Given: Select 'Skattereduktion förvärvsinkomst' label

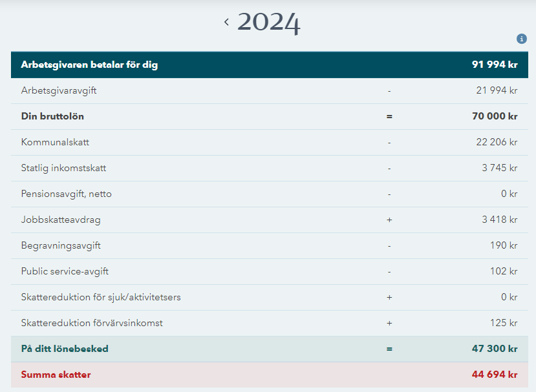Looking at the screenshot, I should (x=91, y=323).
